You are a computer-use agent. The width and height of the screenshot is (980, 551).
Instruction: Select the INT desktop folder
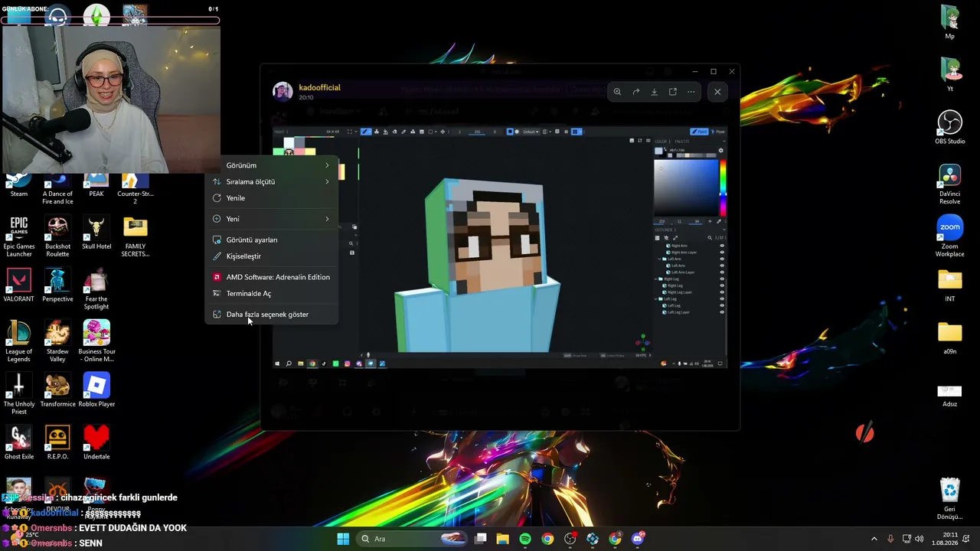coord(950,285)
